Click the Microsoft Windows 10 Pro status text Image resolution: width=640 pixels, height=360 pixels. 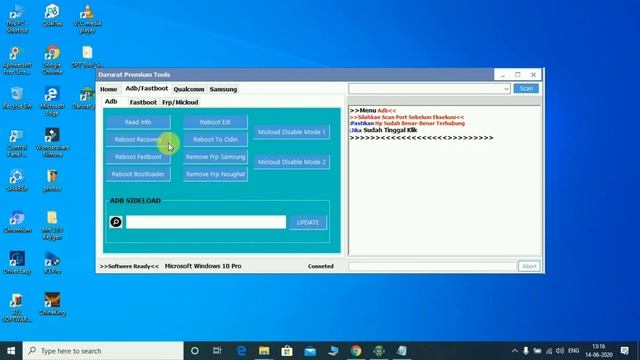point(203,266)
